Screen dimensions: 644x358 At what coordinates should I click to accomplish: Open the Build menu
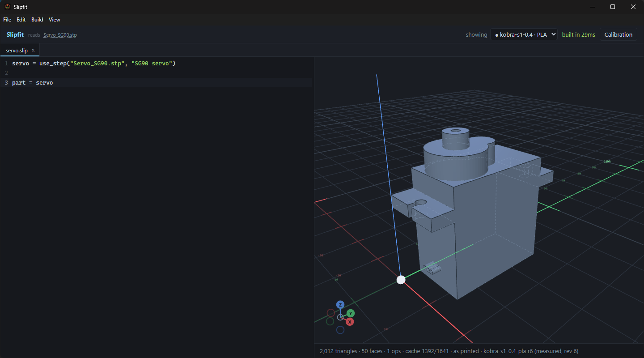37,20
